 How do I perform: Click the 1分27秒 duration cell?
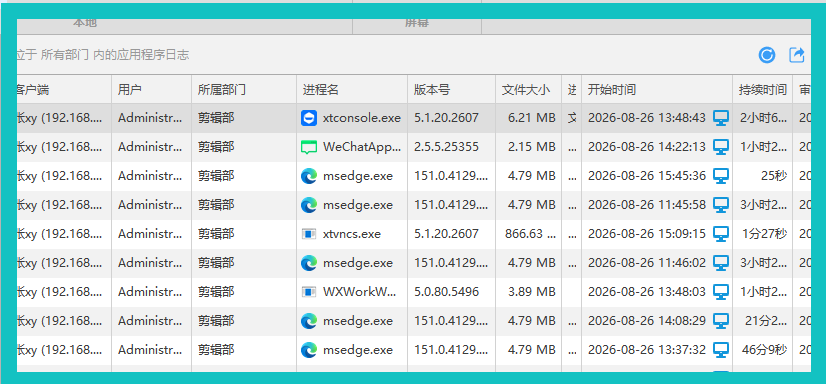(x=765, y=234)
